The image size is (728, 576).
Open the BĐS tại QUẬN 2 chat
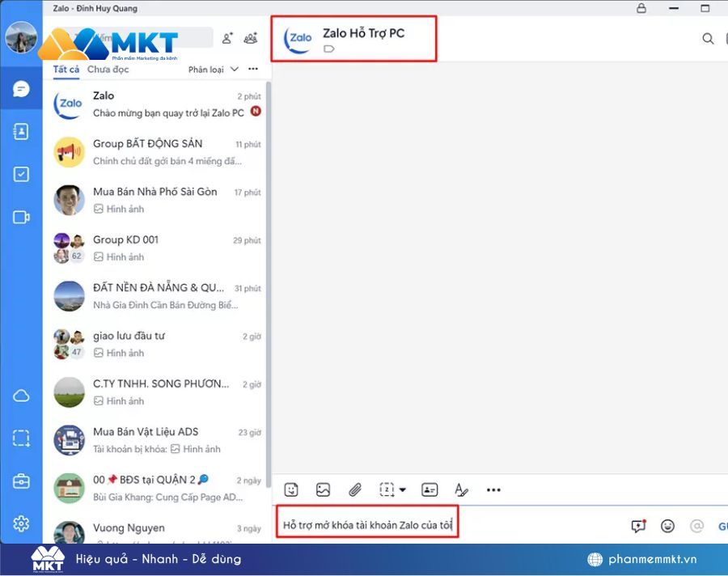click(x=155, y=488)
